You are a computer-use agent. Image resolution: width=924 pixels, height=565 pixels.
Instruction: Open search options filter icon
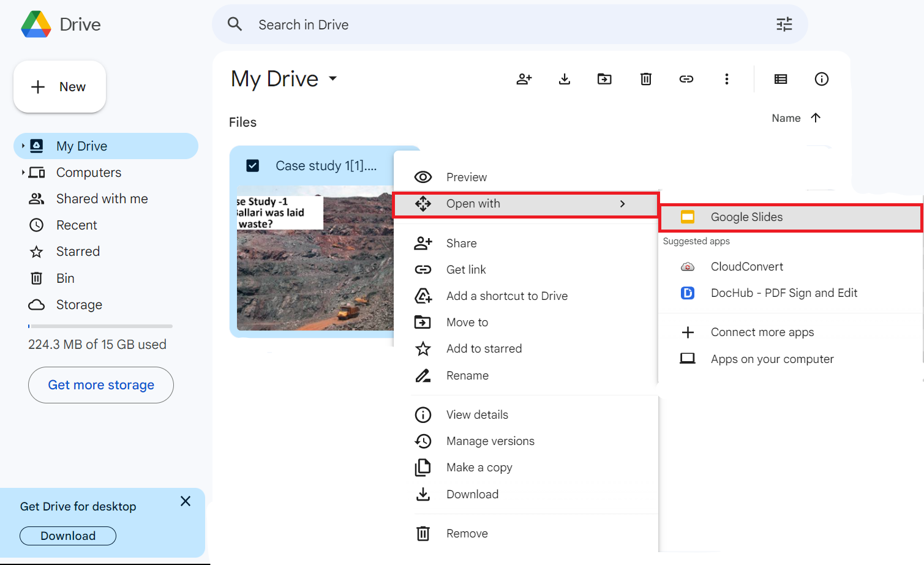pos(784,24)
